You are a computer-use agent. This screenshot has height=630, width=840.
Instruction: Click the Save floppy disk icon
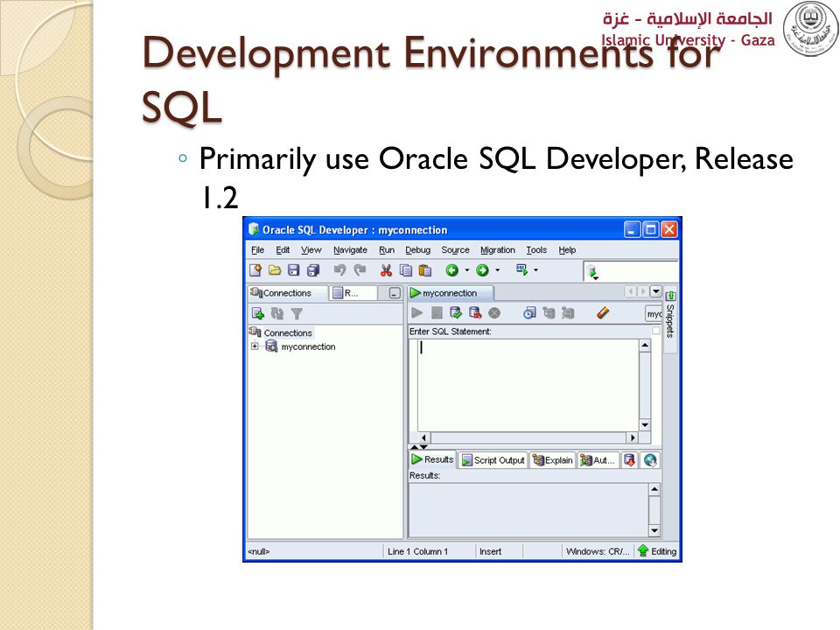[293, 270]
